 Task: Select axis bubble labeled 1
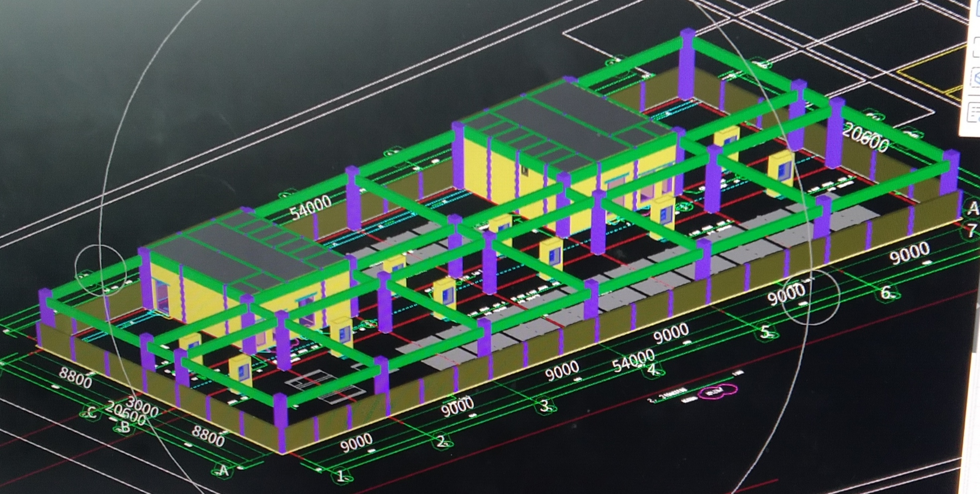coord(342,476)
